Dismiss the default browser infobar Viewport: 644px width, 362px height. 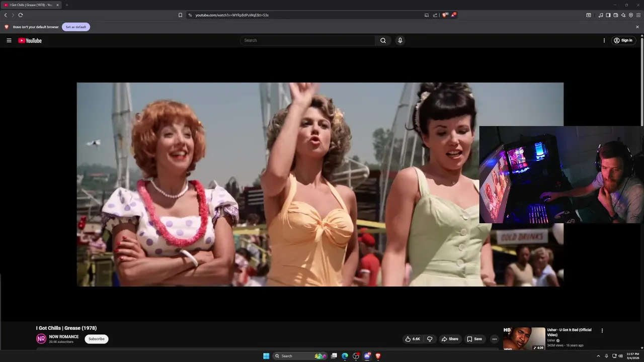pos(637,27)
